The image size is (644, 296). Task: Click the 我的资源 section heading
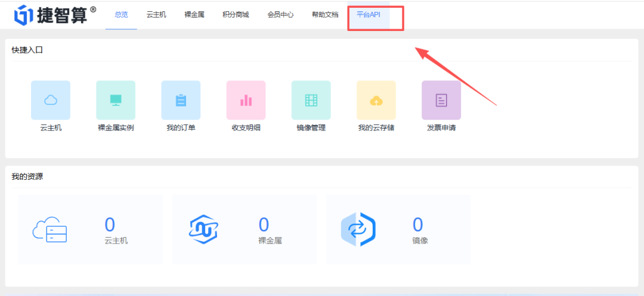[x=27, y=177]
